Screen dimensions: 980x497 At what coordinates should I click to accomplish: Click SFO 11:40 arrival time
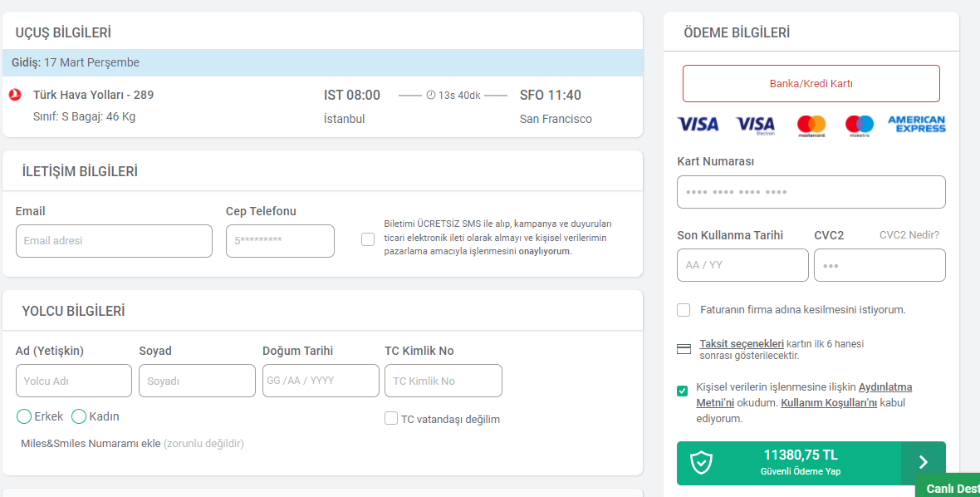pos(551,95)
